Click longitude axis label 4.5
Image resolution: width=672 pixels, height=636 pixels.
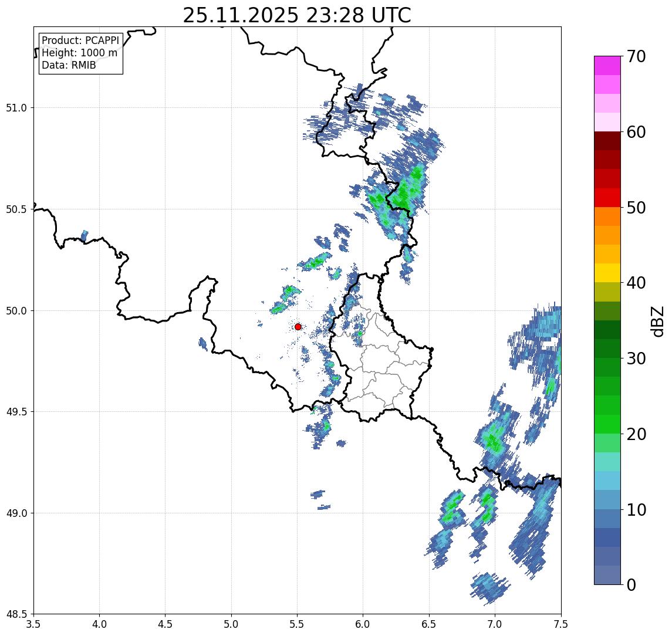pos(166,624)
